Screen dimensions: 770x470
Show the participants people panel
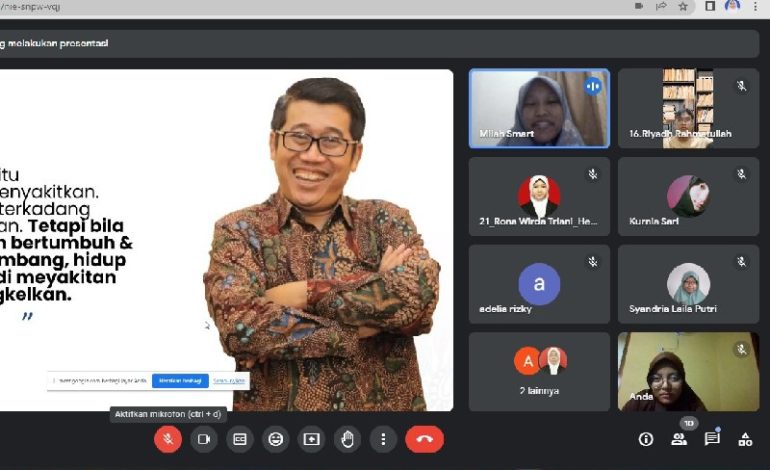pyautogui.click(x=679, y=439)
